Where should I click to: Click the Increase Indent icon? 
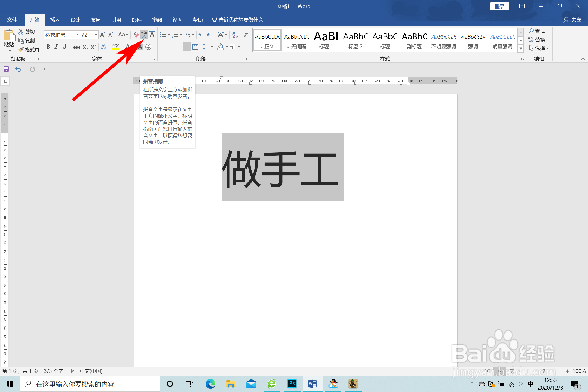coord(210,35)
